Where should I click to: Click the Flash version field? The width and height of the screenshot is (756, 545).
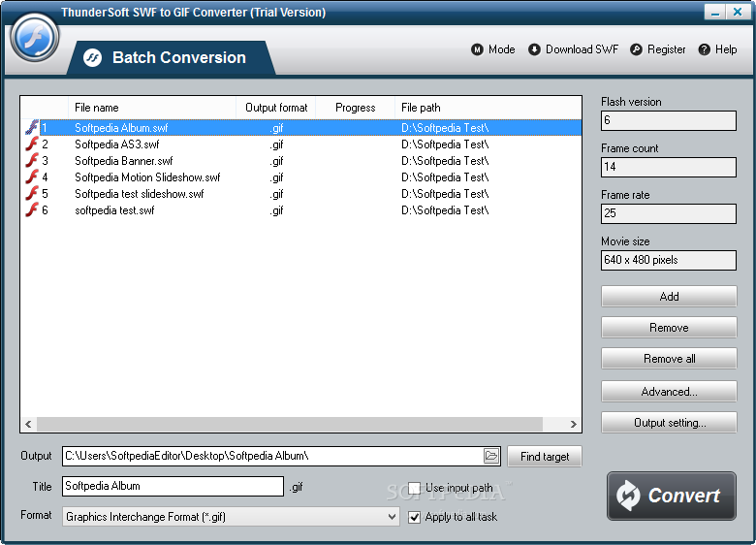[x=668, y=120]
